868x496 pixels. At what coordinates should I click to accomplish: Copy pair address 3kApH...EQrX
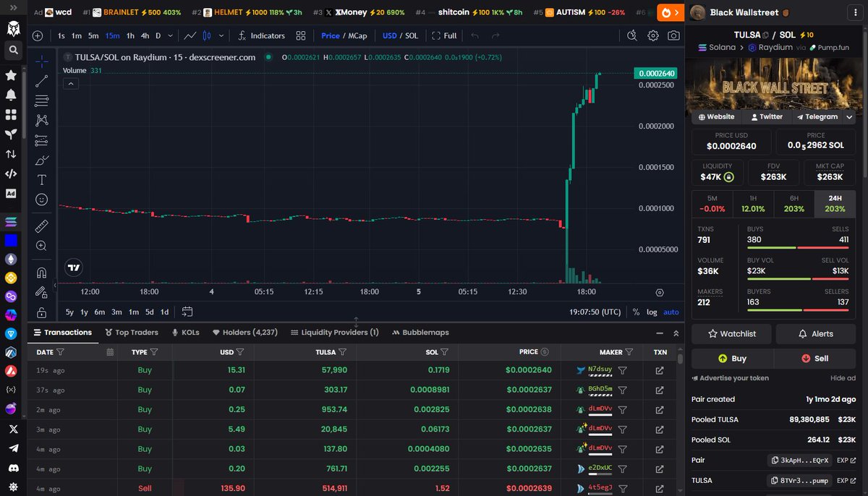tap(800, 460)
